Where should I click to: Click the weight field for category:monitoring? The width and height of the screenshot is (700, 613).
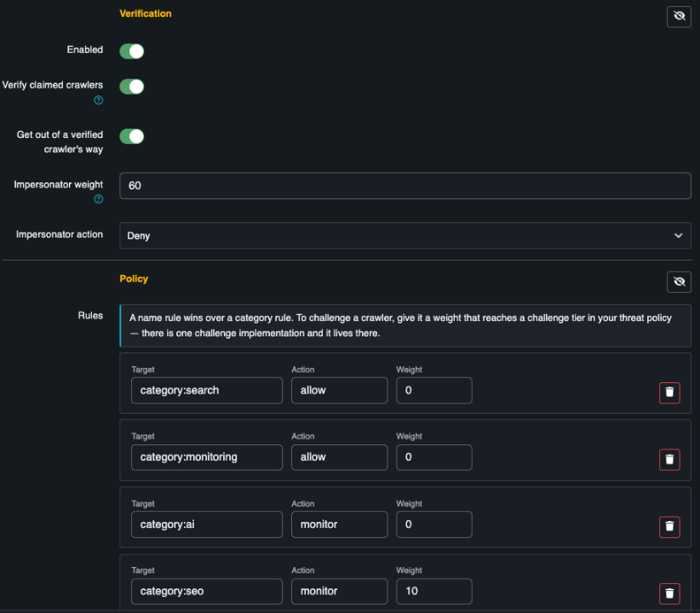point(434,457)
